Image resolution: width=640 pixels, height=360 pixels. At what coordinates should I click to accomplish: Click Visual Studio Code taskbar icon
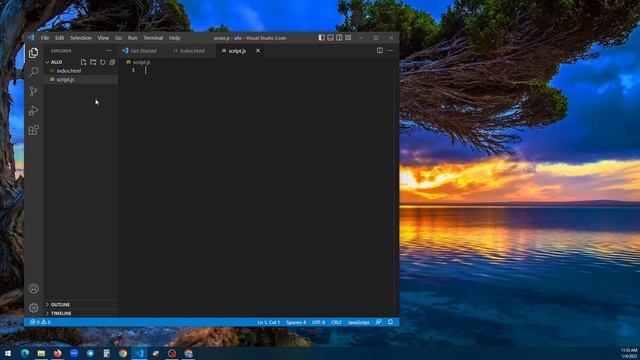tap(139, 353)
